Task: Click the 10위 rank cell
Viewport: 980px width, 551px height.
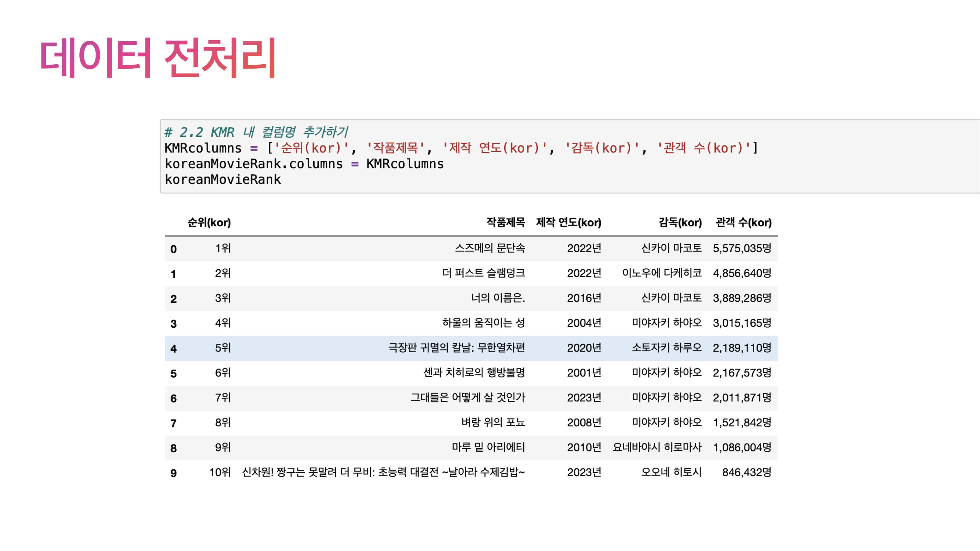Action: 220,472
